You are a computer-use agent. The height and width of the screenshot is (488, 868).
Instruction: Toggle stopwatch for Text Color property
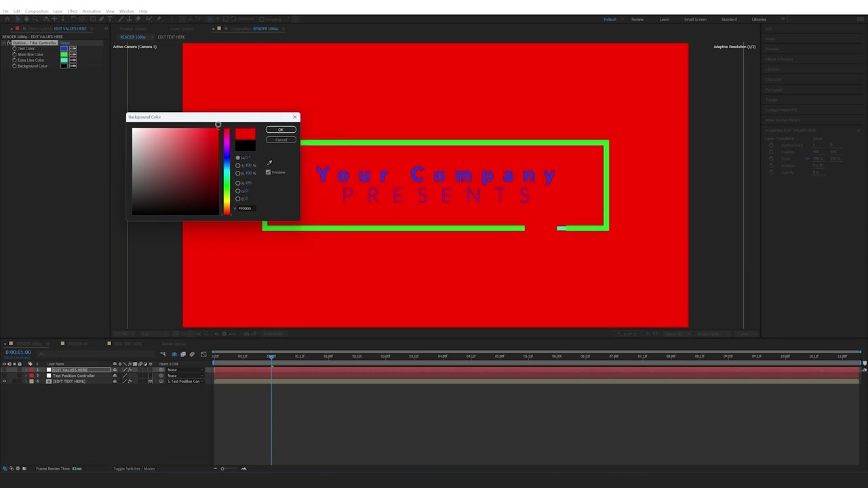coord(14,49)
